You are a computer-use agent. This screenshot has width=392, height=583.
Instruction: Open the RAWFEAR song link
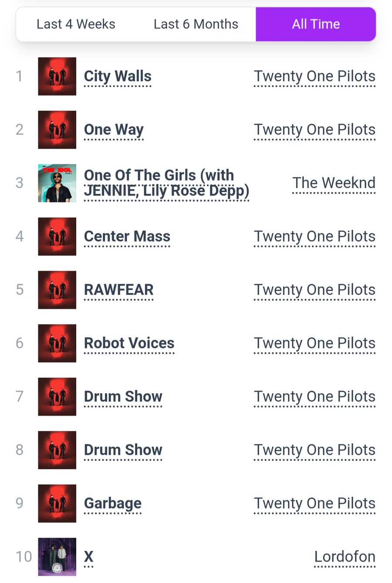(118, 290)
